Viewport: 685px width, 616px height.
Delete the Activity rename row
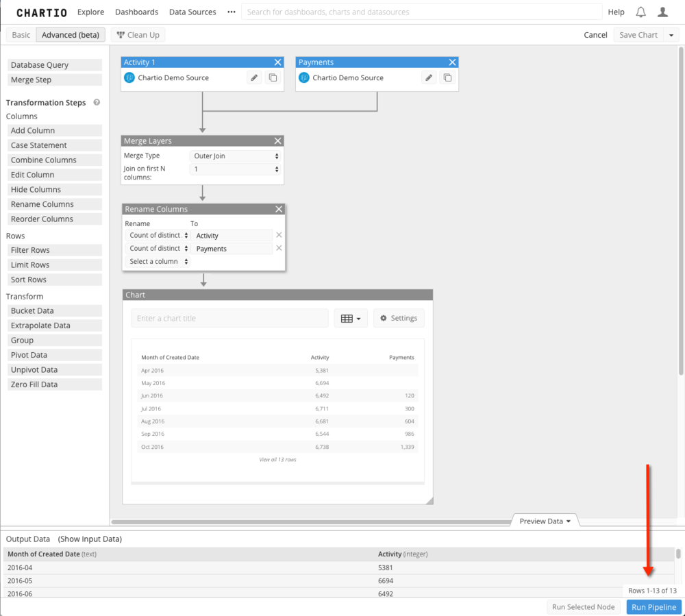point(279,235)
